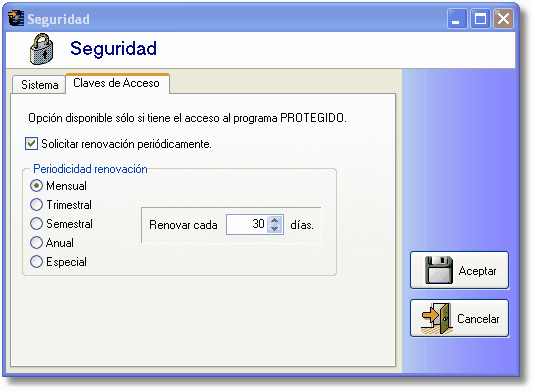Switch to the Sistema tab
534x391 pixels.
(39, 84)
